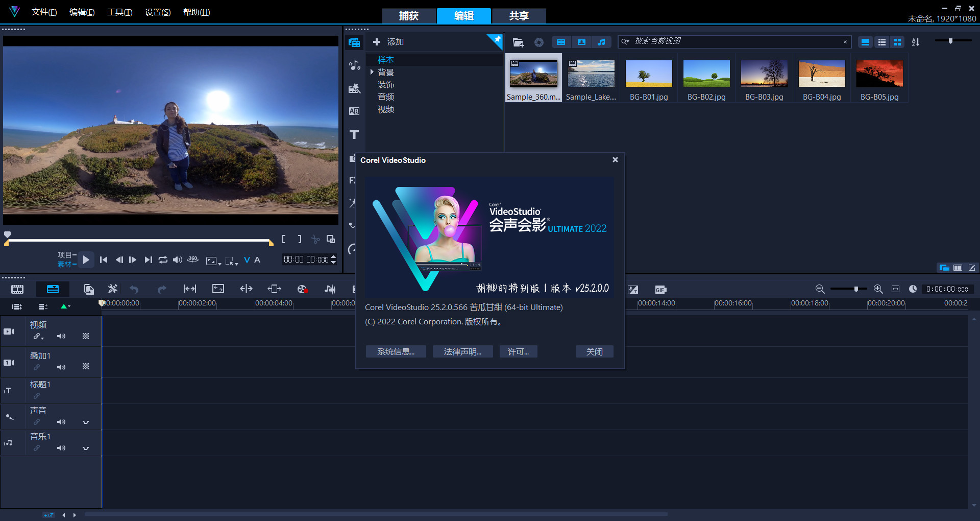The width and height of the screenshot is (980, 521).
Task: Zoom in the timeline with plus magnifier
Action: pyautogui.click(x=878, y=289)
